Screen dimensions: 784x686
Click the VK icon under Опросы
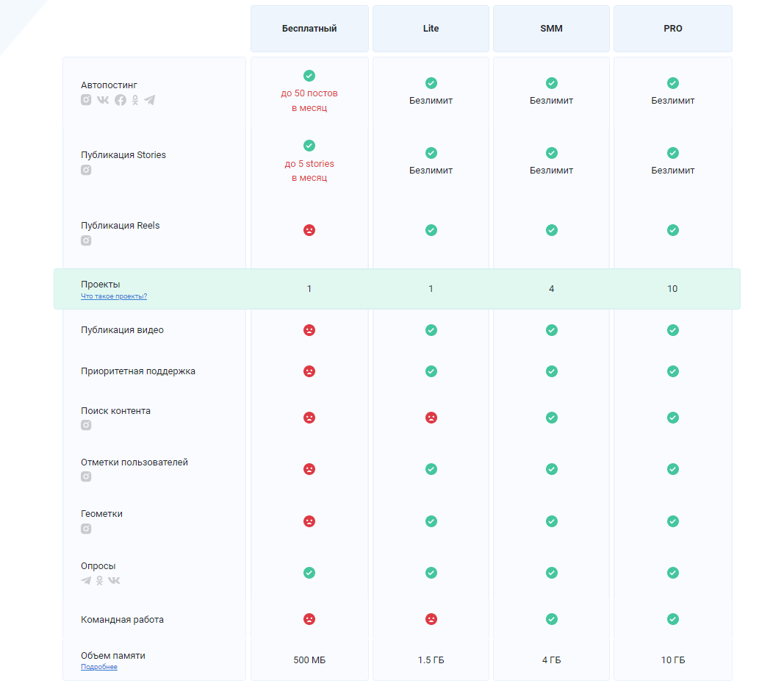click(114, 580)
